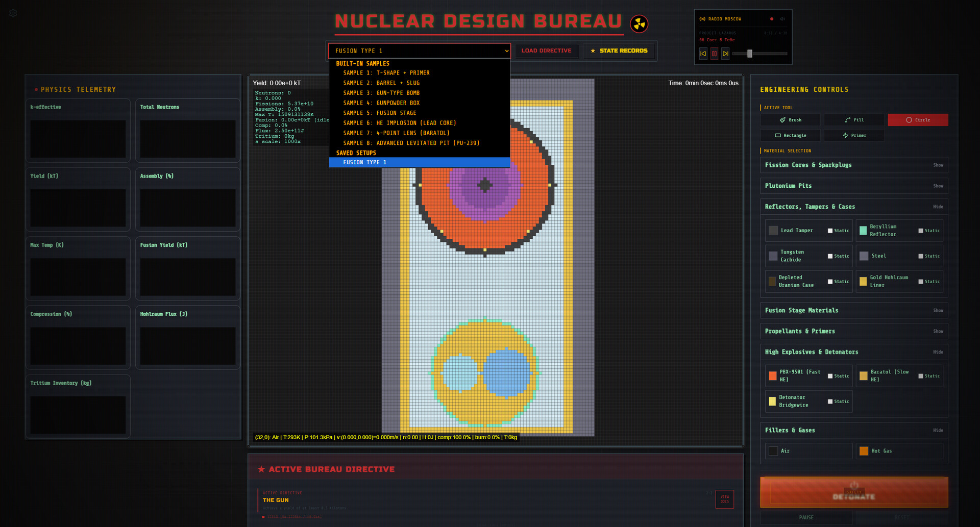Screen dimensions: 980x527
Task: Enable Static for the Lead Tamper material
Action: 829,231
